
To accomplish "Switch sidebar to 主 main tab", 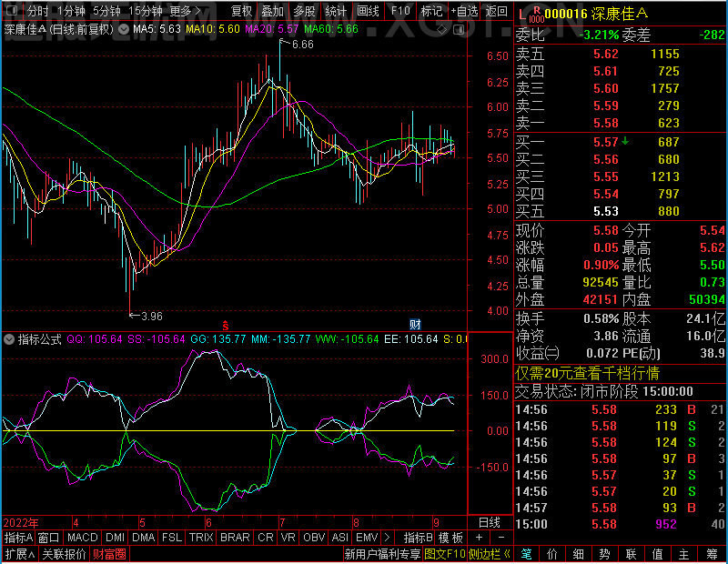I will click(x=684, y=554).
